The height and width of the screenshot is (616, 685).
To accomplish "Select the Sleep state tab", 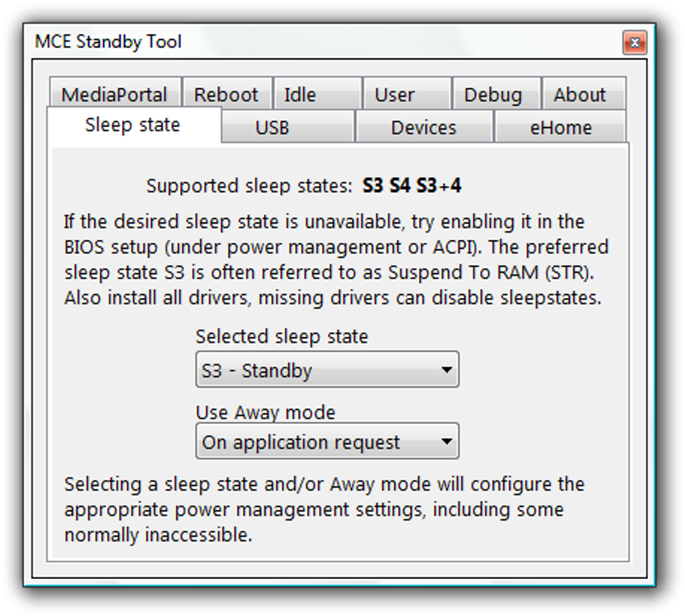I will pyautogui.click(x=133, y=125).
